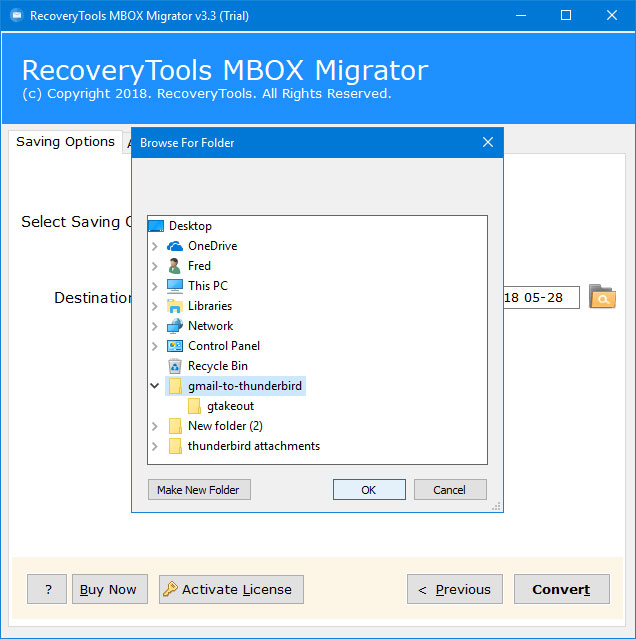
Task: Click the Fred user icon
Action: pyautogui.click(x=175, y=266)
